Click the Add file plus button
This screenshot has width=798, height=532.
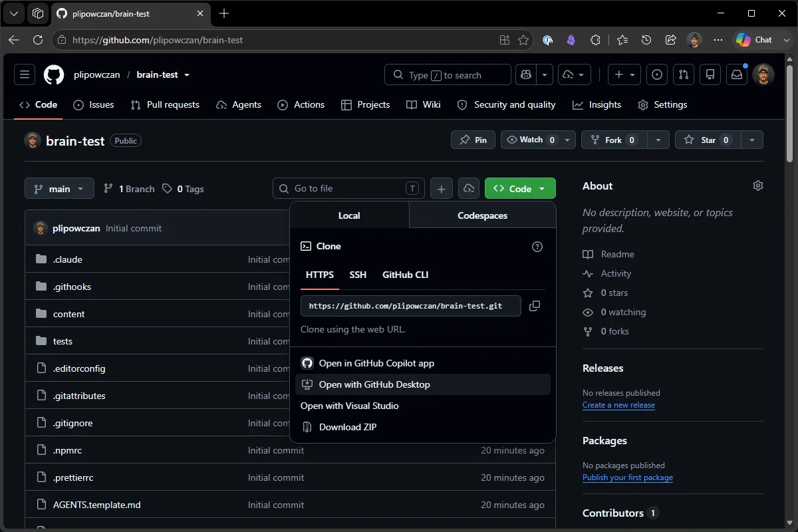pos(442,189)
